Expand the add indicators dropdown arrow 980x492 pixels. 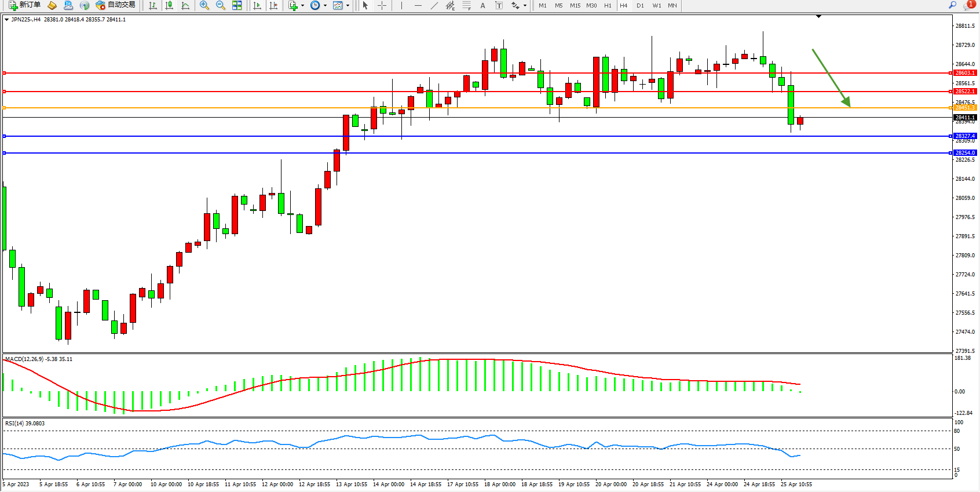point(302,6)
